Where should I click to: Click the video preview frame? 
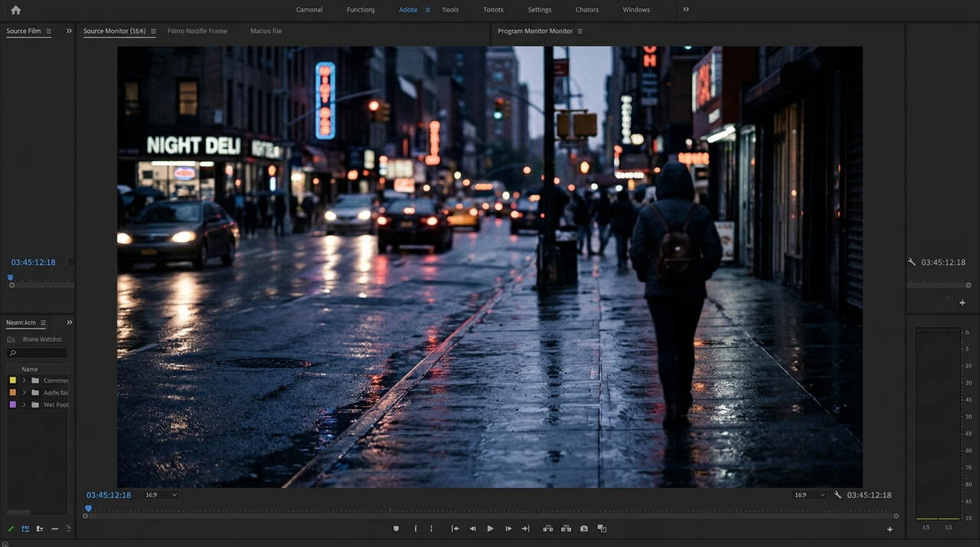point(490,267)
